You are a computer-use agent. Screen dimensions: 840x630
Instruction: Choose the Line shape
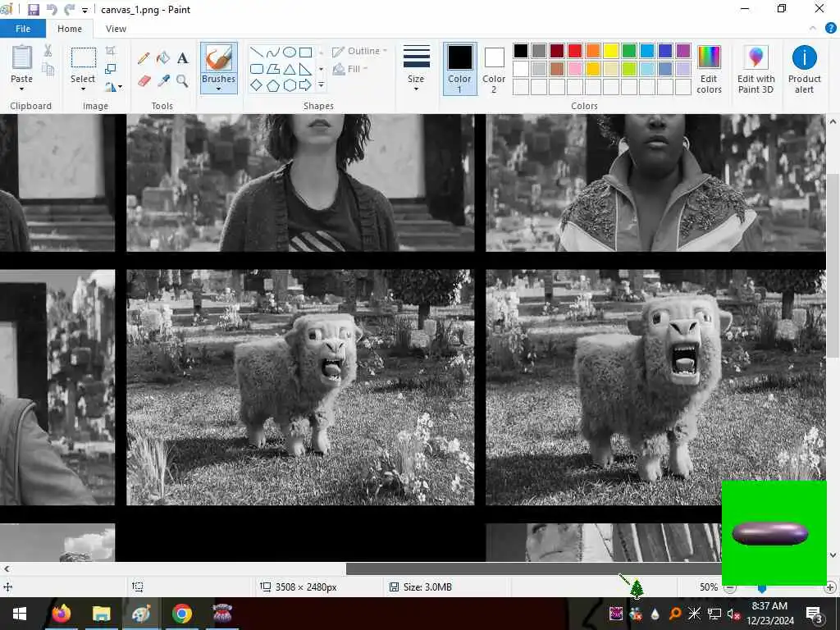(x=257, y=52)
